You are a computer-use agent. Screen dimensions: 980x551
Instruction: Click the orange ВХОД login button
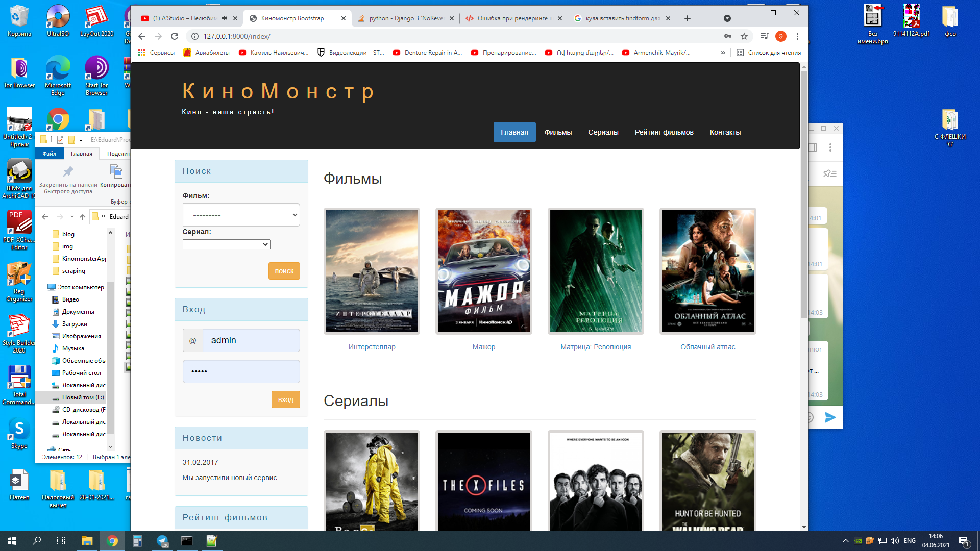(286, 399)
